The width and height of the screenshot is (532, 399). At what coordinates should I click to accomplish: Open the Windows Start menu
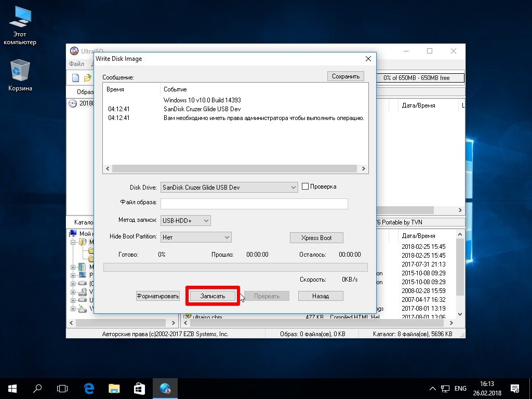[12, 389]
